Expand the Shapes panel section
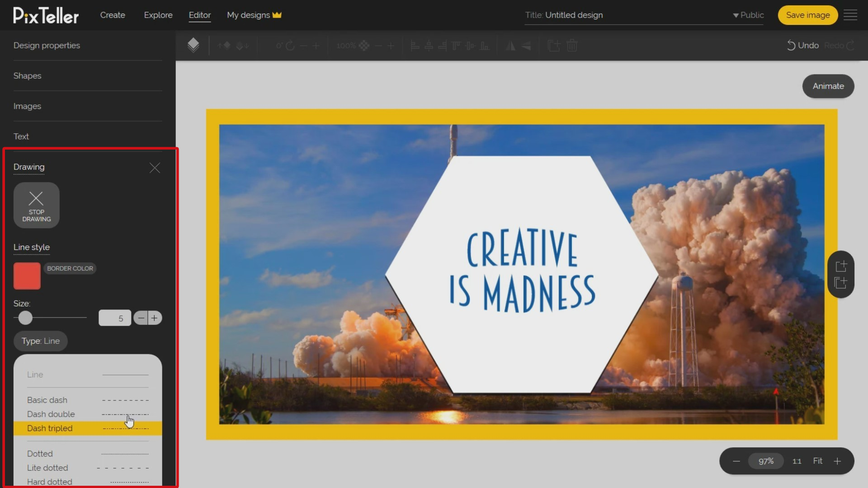The height and width of the screenshot is (488, 868). click(x=28, y=75)
